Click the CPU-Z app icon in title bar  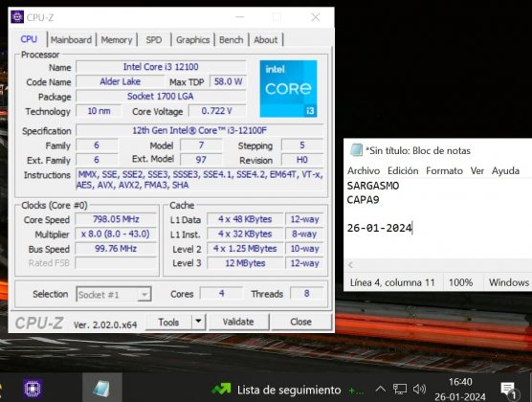point(17,17)
